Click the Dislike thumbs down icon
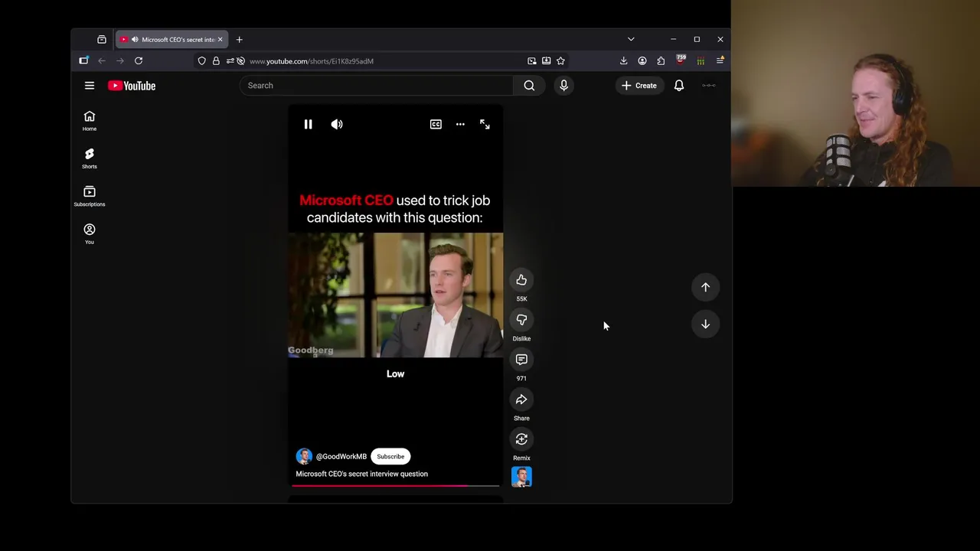Image resolution: width=980 pixels, height=551 pixels. coord(521,320)
